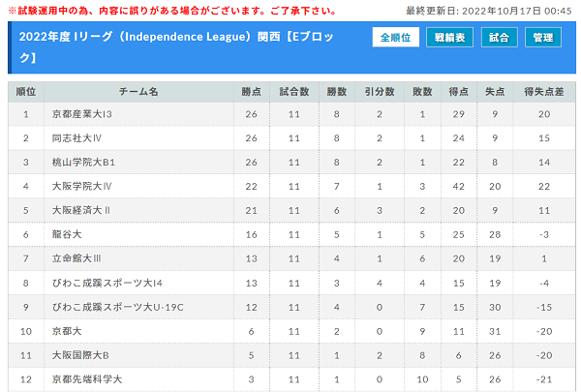
Task: Click the 管理 button
Action: 543,38
